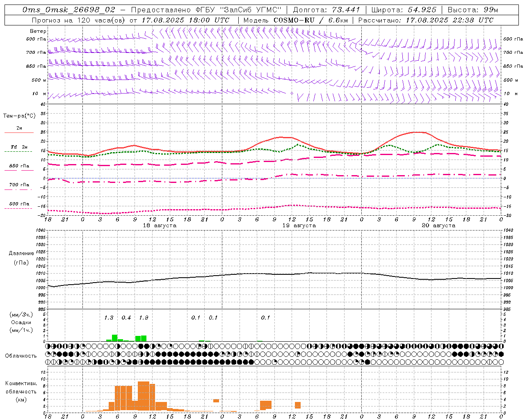525x420 pixels.
Task: Click the 20 августа date label
Action: pos(438,226)
